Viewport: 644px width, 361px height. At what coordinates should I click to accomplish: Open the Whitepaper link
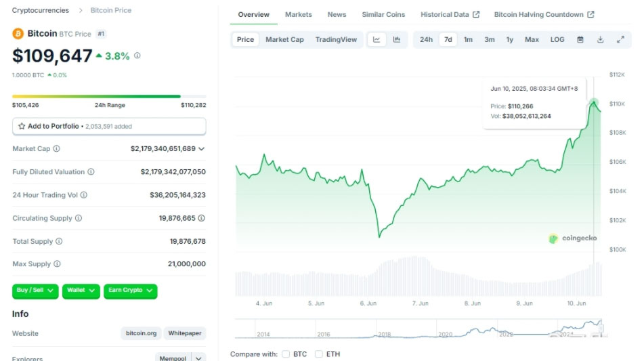pyautogui.click(x=184, y=333)
